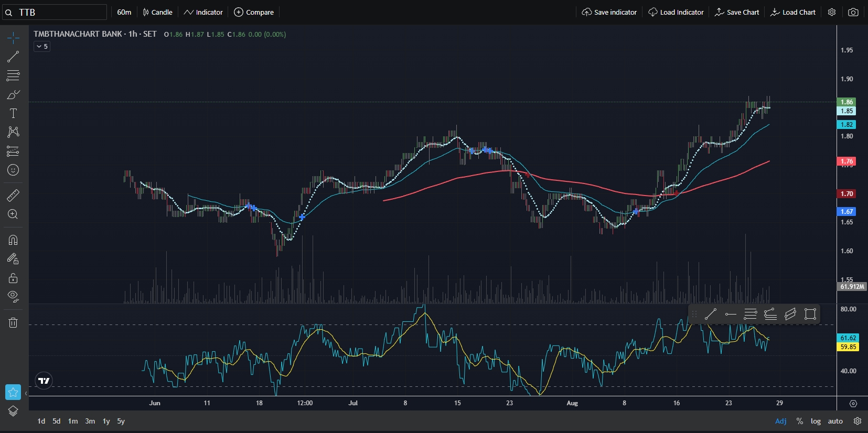Click the trash remove drawings icon
The height and width of the screenshot is (433, 868).
(13, 322)
